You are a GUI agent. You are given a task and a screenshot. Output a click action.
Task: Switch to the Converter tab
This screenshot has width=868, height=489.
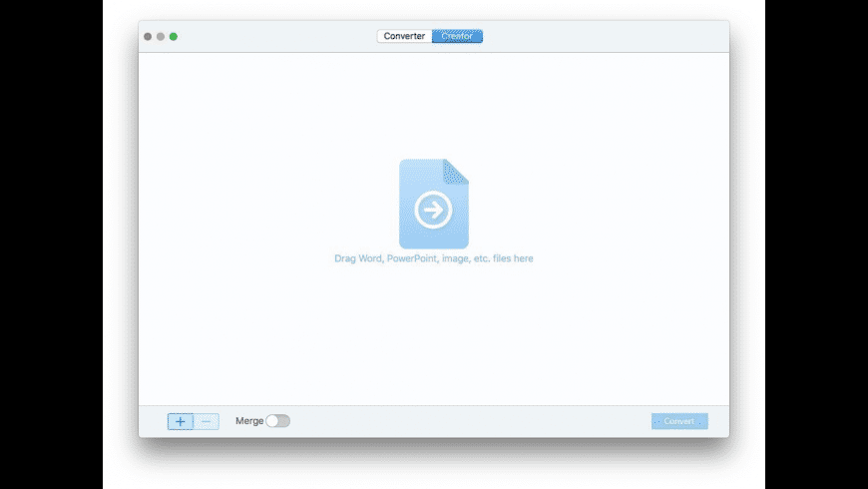pos(404,36)
